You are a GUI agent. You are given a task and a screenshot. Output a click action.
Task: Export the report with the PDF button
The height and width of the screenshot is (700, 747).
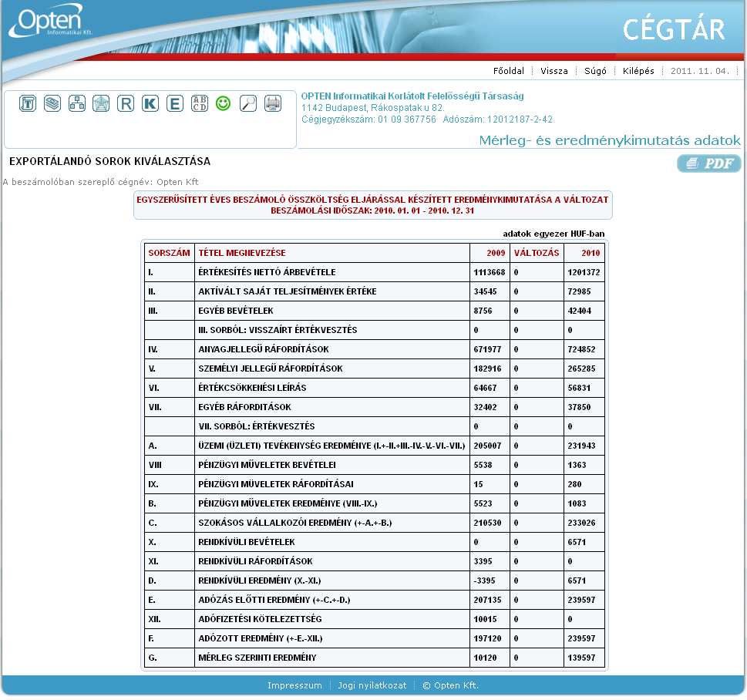point(709,163)
